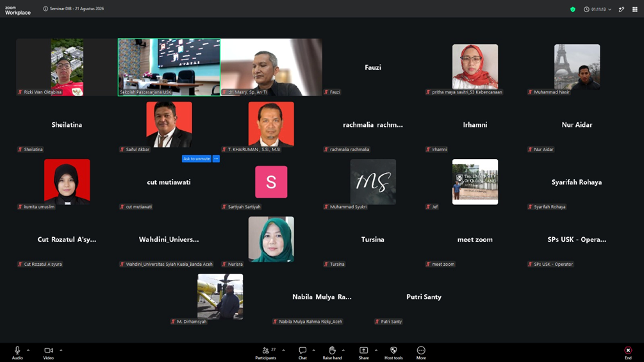
Task: Click the large meet zoom name in the tile
Action: tap(475, 240)
